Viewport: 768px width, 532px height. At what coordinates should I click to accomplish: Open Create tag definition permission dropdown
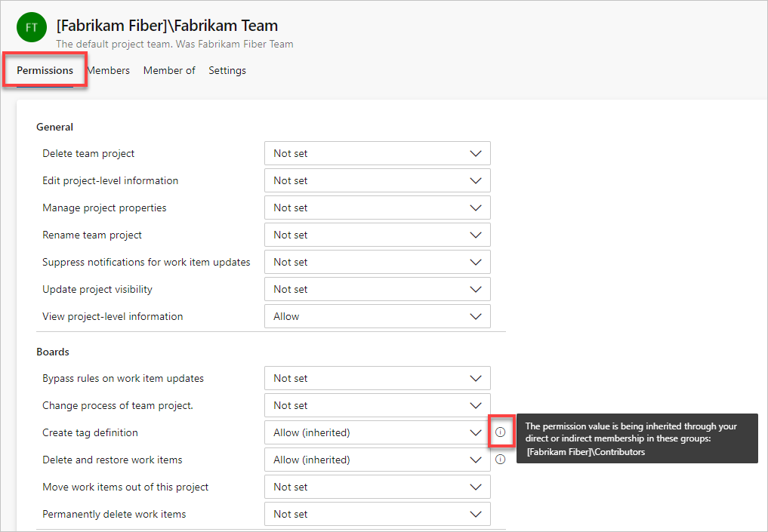377,432
